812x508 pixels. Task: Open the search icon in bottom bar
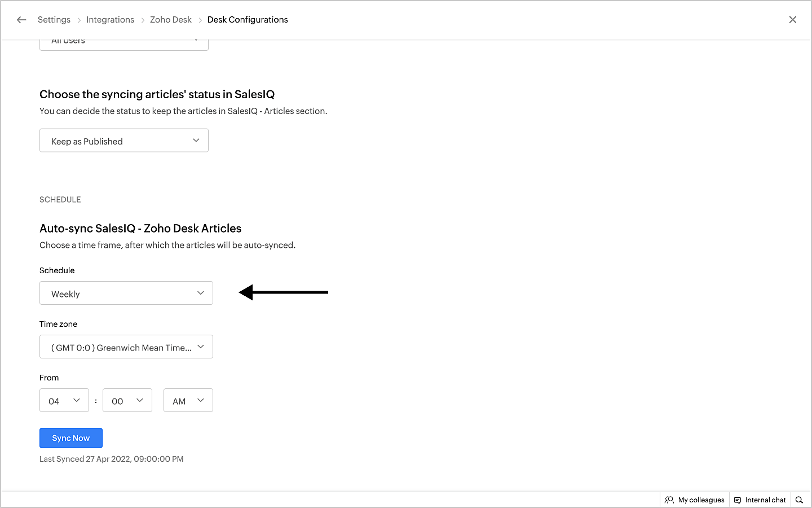coord(799,500)
